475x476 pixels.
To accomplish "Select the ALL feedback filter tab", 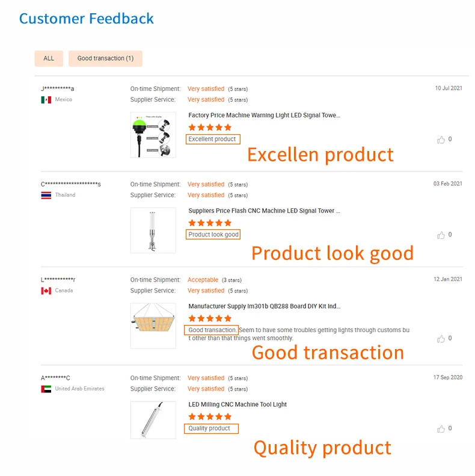I will [49, 58].
